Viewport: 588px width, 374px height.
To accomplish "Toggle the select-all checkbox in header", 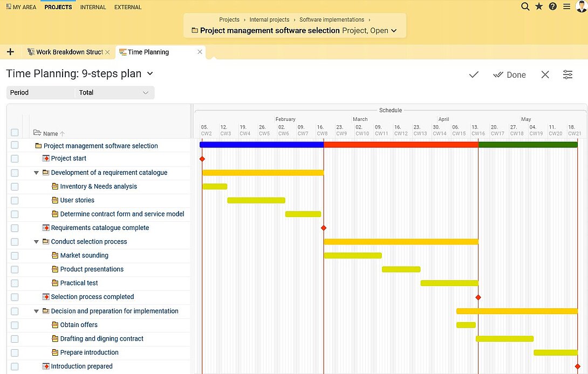I will (15, 132).
